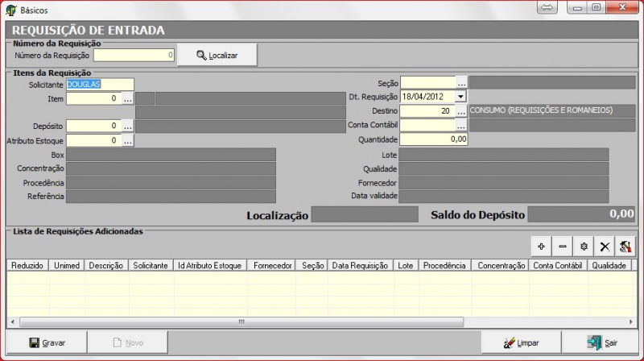The height and width of the screenshot is (361, 644).
Task: Open Depósito lookup ellipsis button
Action: pyautogui.click(x=127, y=127)
